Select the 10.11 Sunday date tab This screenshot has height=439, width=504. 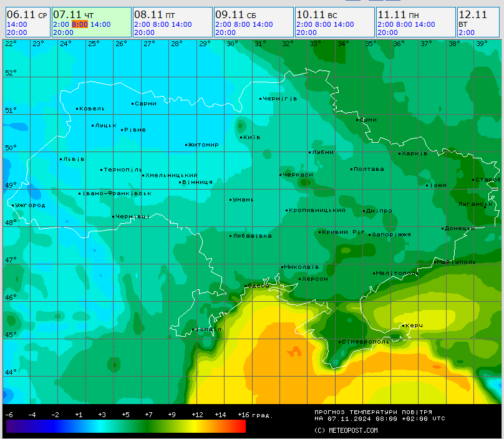coord(317,14)
